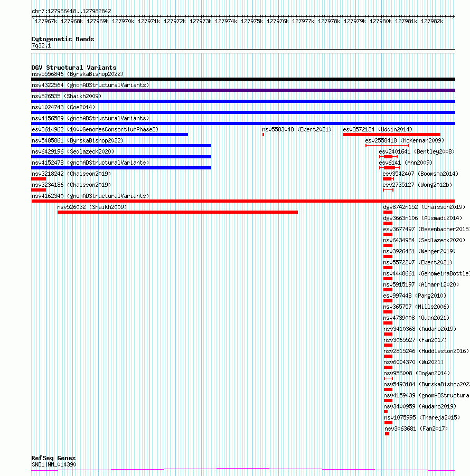Open nsv5493184 (ByrskaBishop) variant label
The image size is (470, 476).
[x=427, y=384]
